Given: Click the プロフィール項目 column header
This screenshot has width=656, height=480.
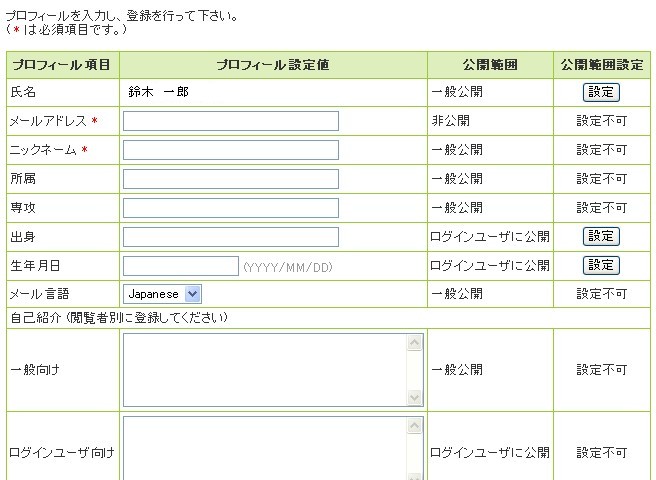Looking at the screenshot, I should [x=62, y=65].
